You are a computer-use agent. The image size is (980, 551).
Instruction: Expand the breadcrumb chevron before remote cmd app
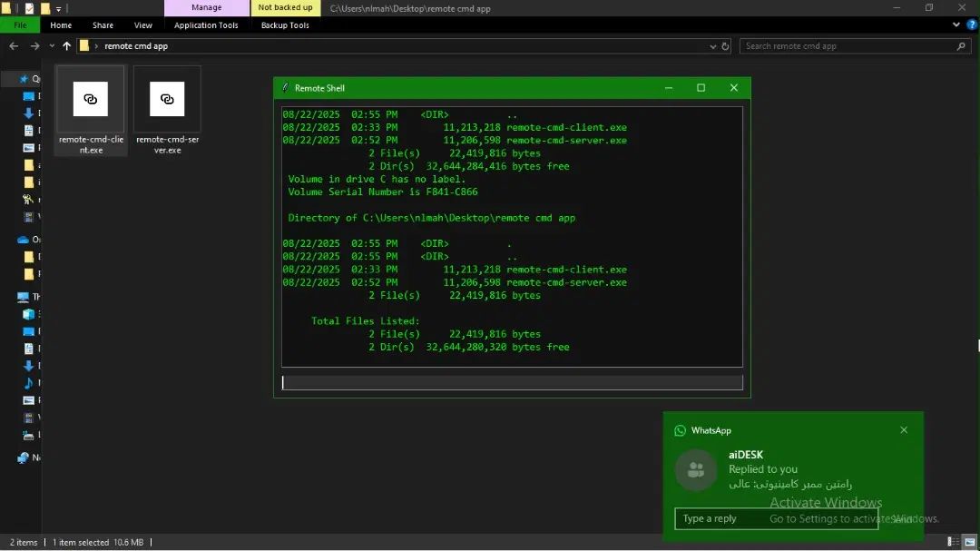click(x=96, y=45)
